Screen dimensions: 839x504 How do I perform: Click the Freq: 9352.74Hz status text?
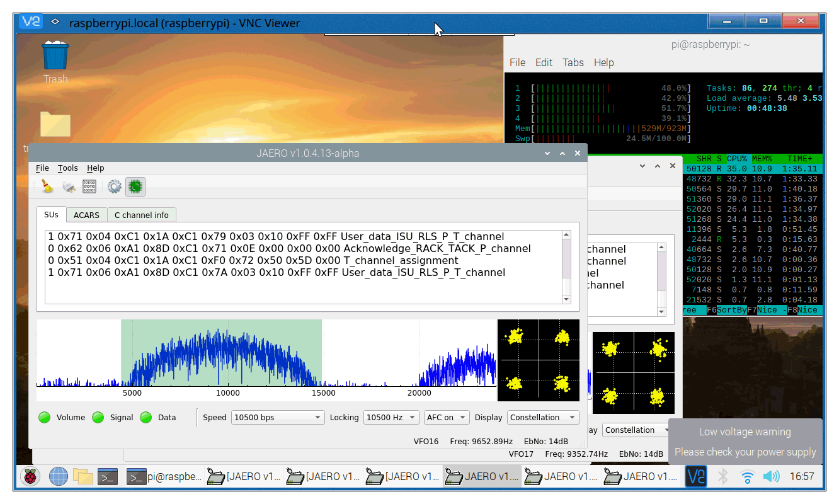pos(576,454)
